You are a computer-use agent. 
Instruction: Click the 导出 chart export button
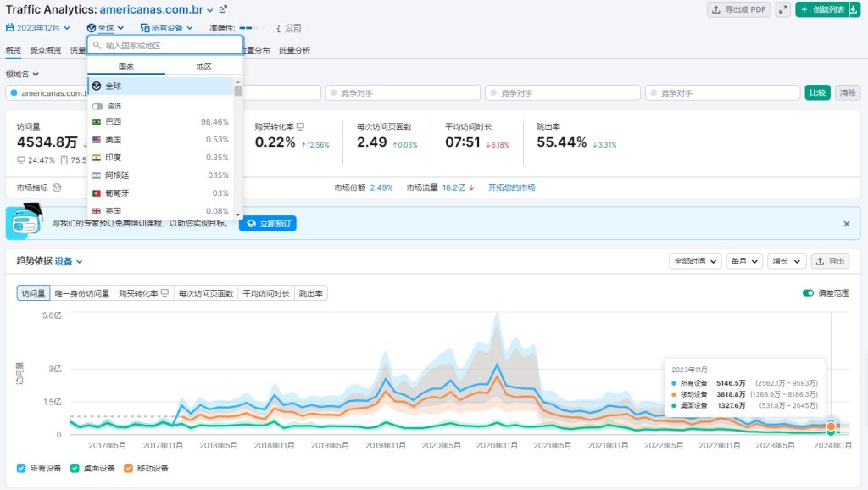(x=831, y=261)
